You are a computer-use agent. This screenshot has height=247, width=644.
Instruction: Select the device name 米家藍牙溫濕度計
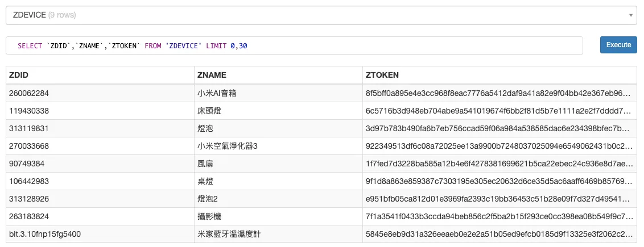click(228, 234)
